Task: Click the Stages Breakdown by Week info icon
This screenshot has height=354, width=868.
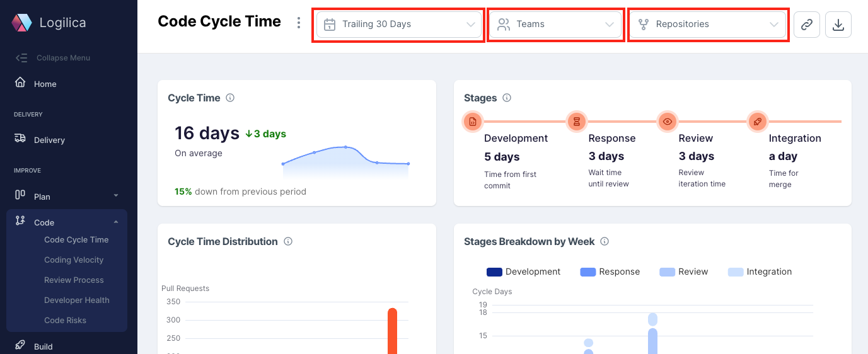Action: [605, 241]
